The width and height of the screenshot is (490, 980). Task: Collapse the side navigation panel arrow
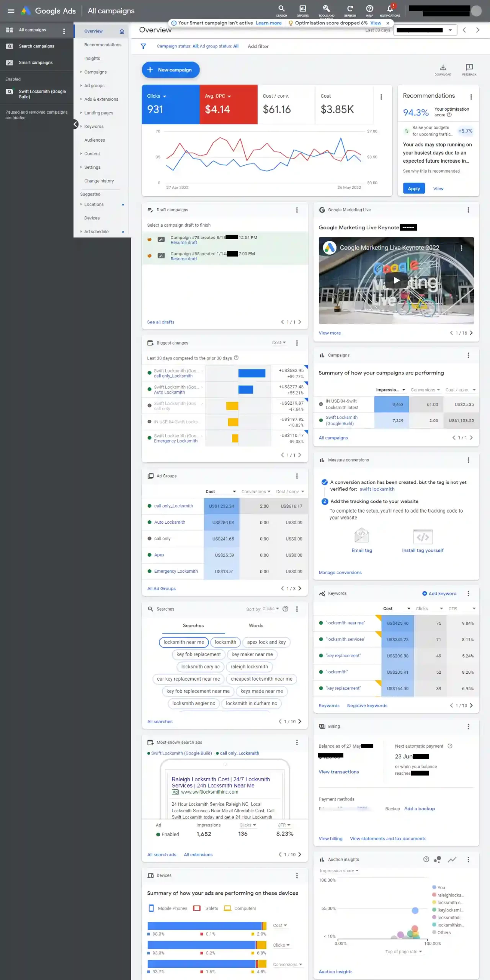pos(76,124)
